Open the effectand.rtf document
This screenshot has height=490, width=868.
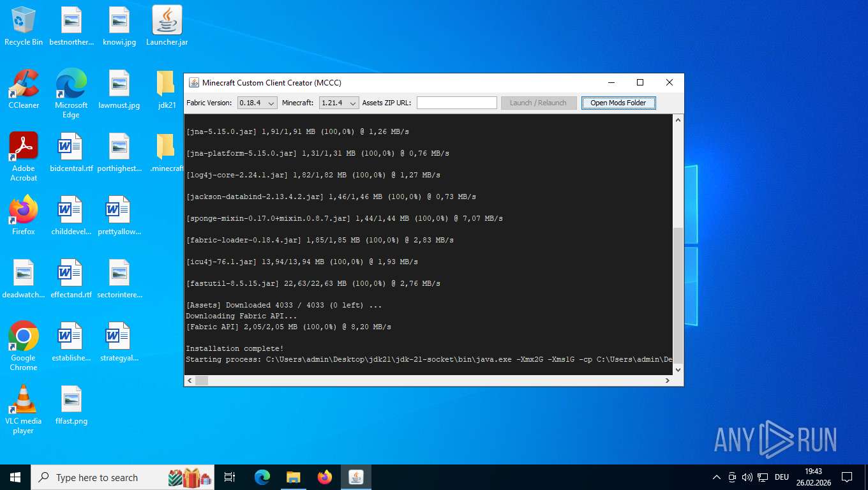[71, 279]
